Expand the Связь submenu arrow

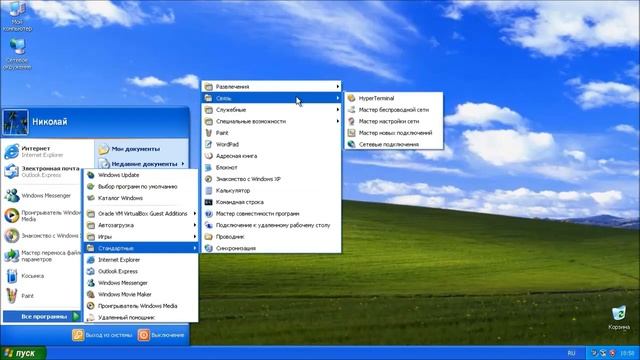(338, 98)
